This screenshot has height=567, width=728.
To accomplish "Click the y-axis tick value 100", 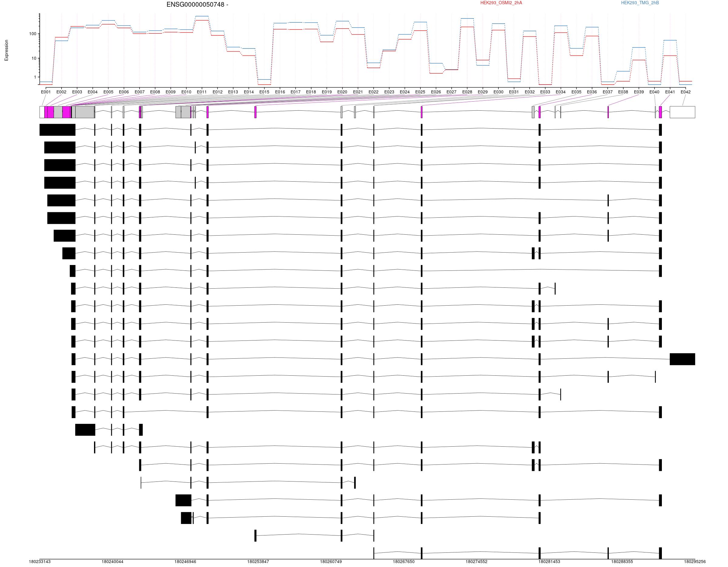I will [33, 34].
